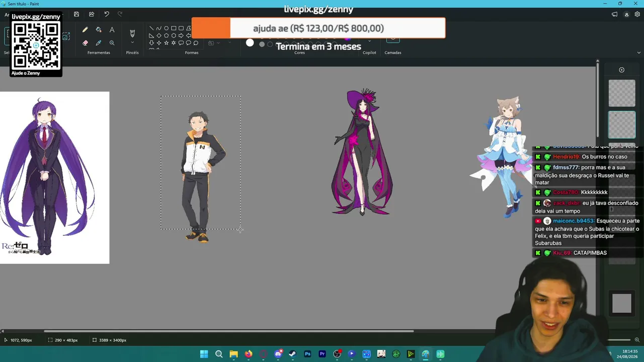644x362 pixels.
Task: Select the Eraser tool
Action: 85,43
